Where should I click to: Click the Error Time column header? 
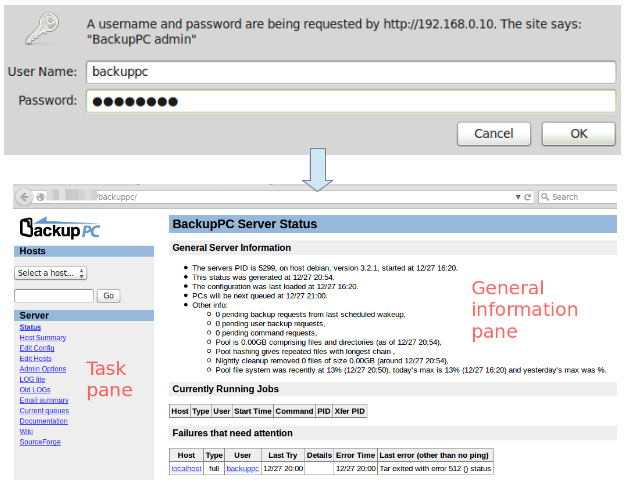pos(355,456)
